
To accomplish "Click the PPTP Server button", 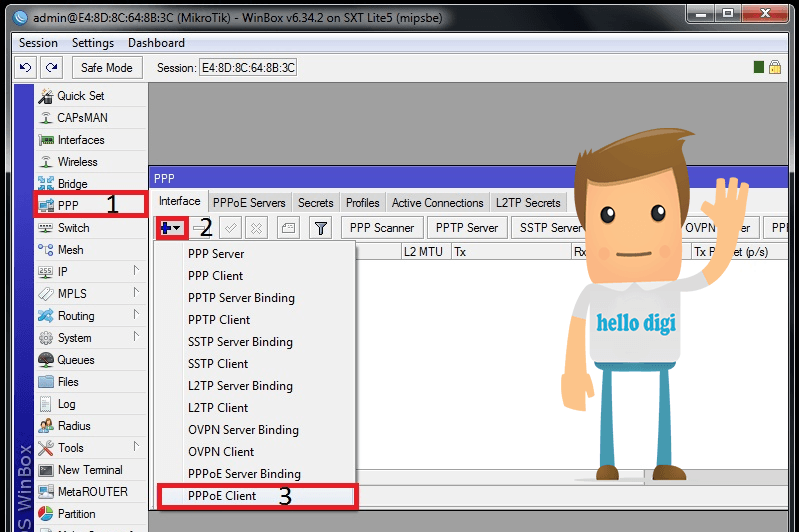I will tap(467, 228).
